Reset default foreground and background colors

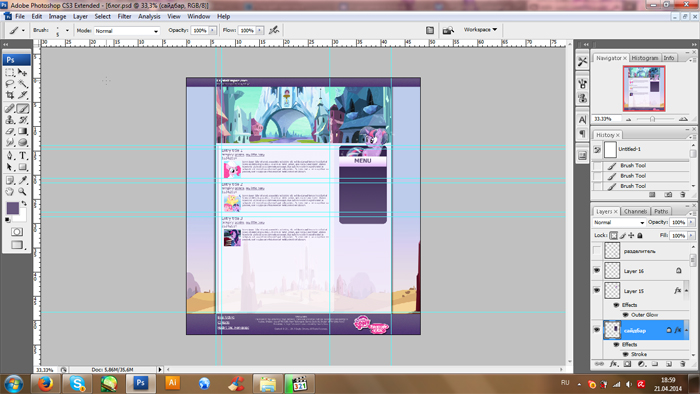[8, 220]
